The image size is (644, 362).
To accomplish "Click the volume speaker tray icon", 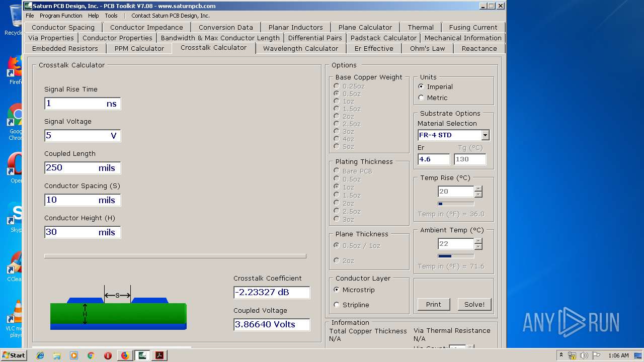I will (x=584, y=355).
